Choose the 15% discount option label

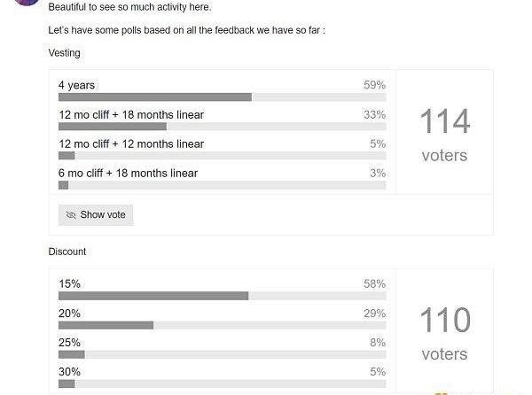coord(69,283)
